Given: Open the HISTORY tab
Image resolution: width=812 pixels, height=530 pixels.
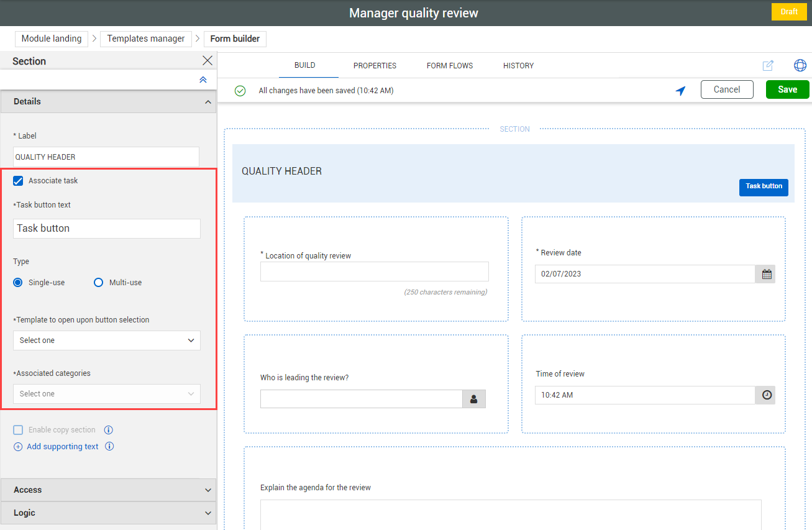Looking at the screenshot, I should (518, 65).
